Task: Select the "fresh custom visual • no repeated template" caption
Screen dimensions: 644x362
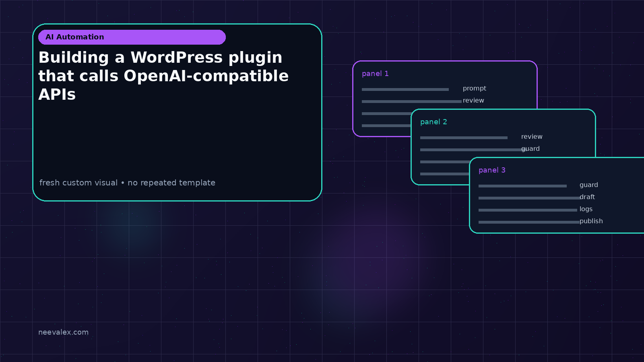Action: (x=127, y=183)
